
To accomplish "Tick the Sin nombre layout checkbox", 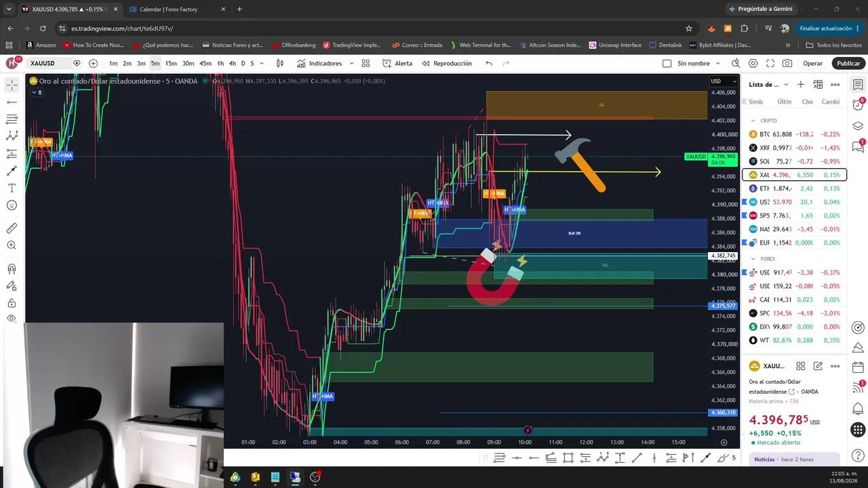I will [x=667, y=63].
